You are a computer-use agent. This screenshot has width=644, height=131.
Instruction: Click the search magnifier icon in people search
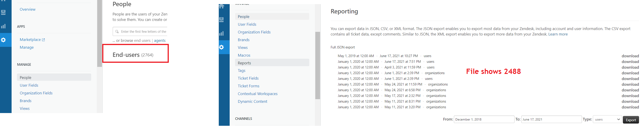tap(117, 32)
